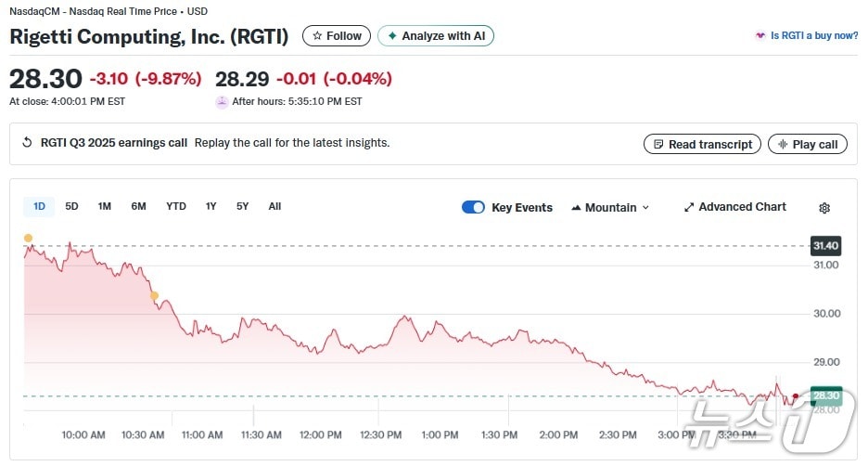Click the after hours moon icon

pos(222,102)
